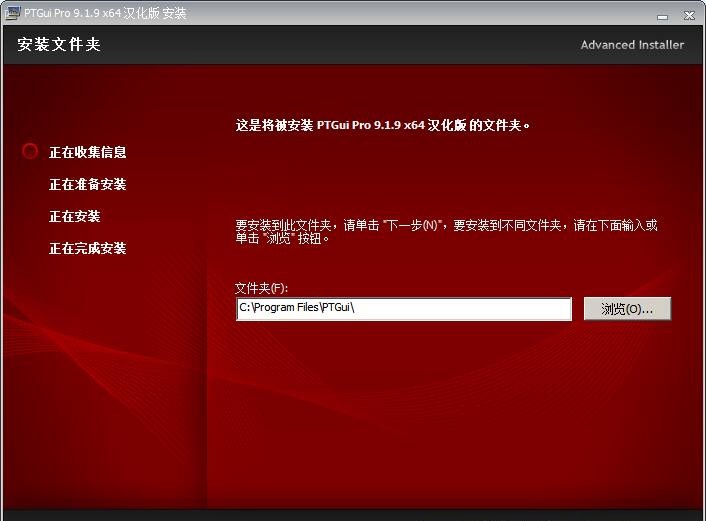The height and width of the screenshot is (521, 706).
Task: Click the 安装文件夹 heading
Action: point(59,45)
